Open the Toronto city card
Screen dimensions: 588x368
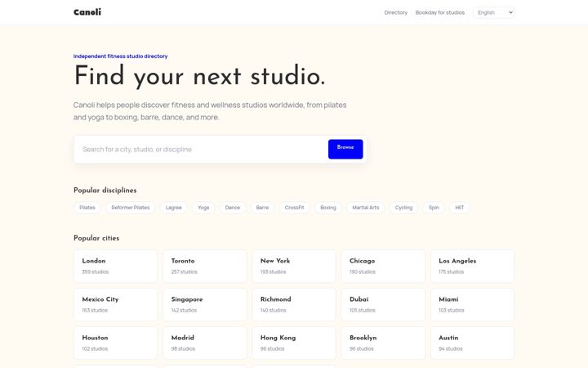point(205,267)
